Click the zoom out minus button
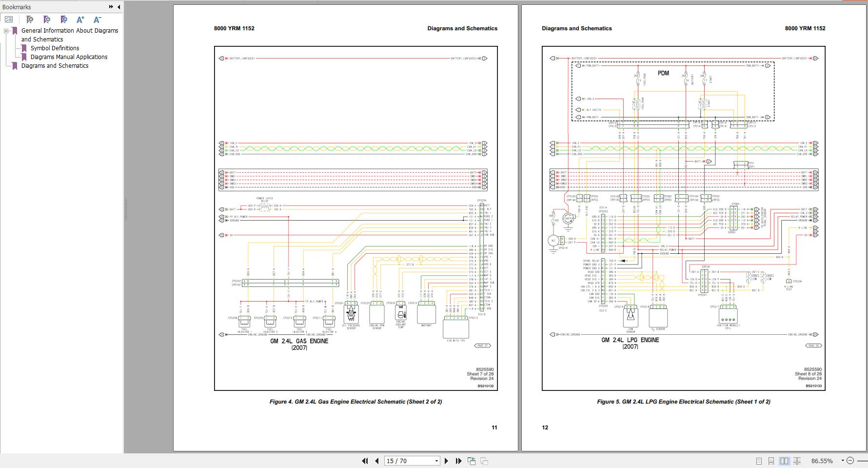The image size is (868, 468). 850,461
